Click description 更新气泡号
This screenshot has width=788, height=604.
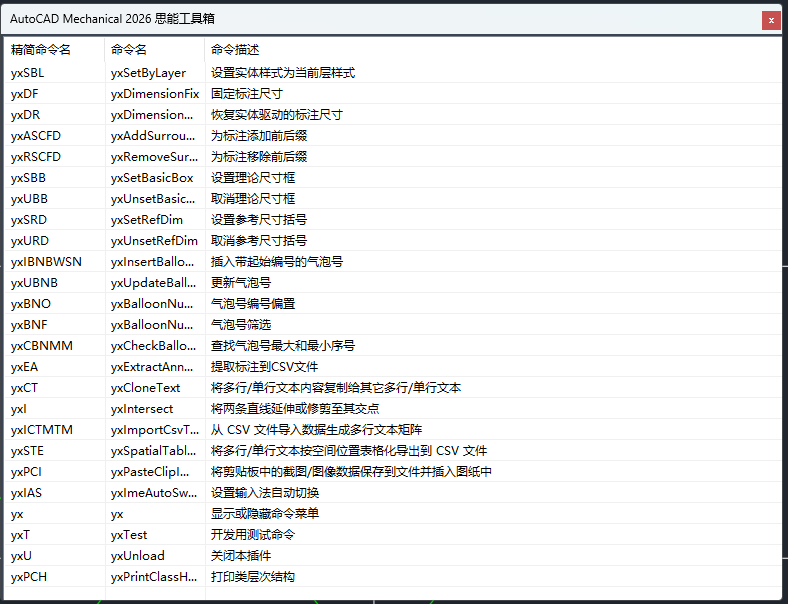pyautogui.click(x=241, y=283)
